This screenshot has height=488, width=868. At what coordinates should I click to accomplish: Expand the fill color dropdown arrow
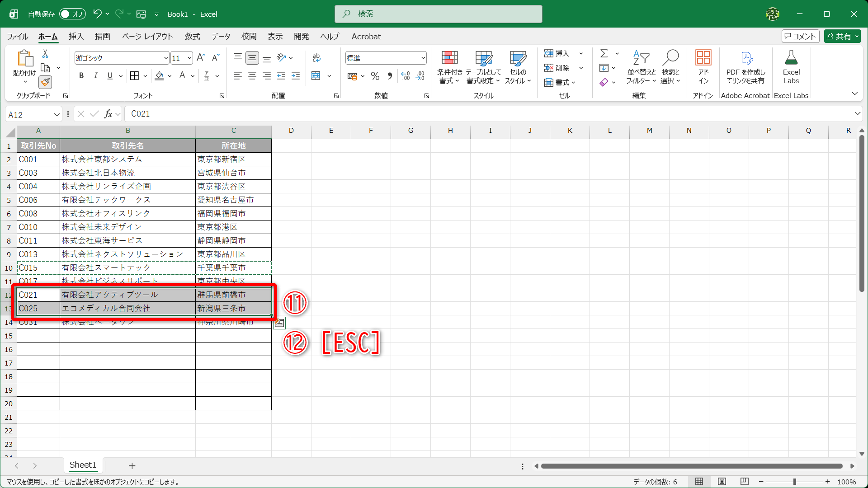tap(170, 76)
